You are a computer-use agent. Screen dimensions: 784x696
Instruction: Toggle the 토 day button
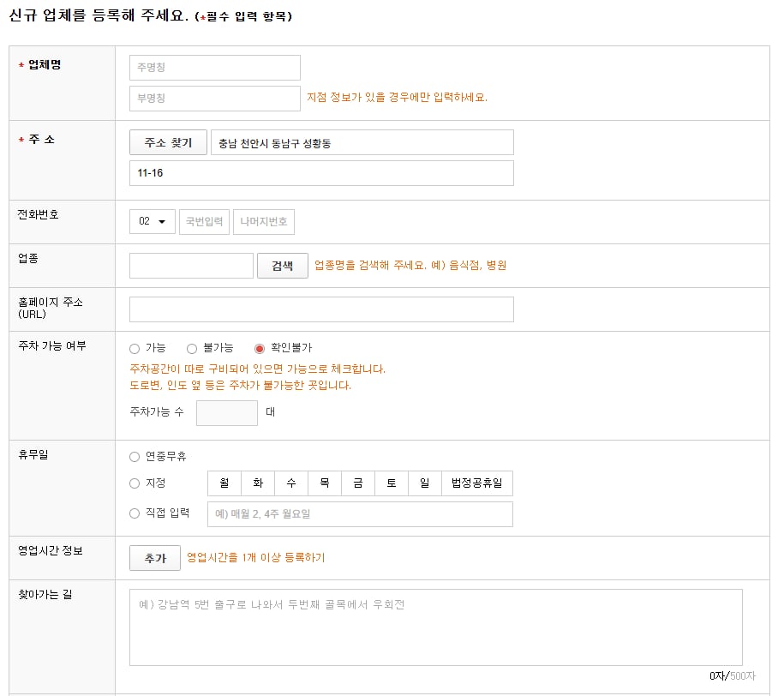click(392, 483)
